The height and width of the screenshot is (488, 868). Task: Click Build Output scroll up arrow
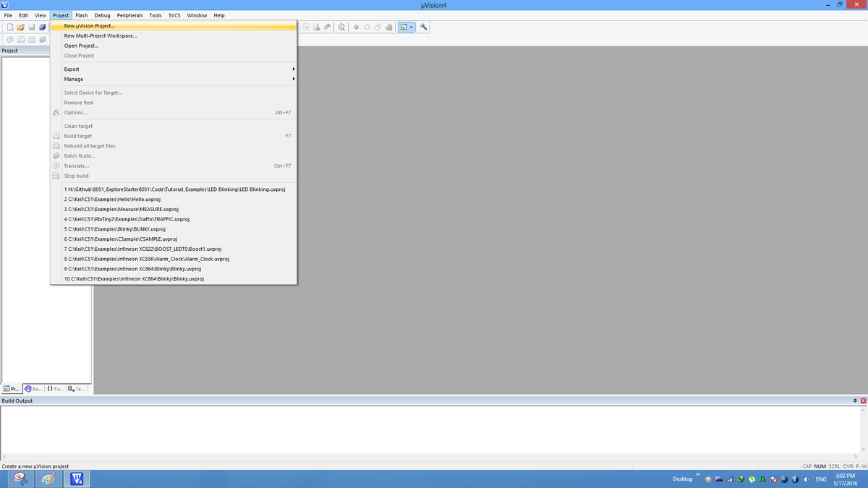pyautogui.click(x=863, y=410)
